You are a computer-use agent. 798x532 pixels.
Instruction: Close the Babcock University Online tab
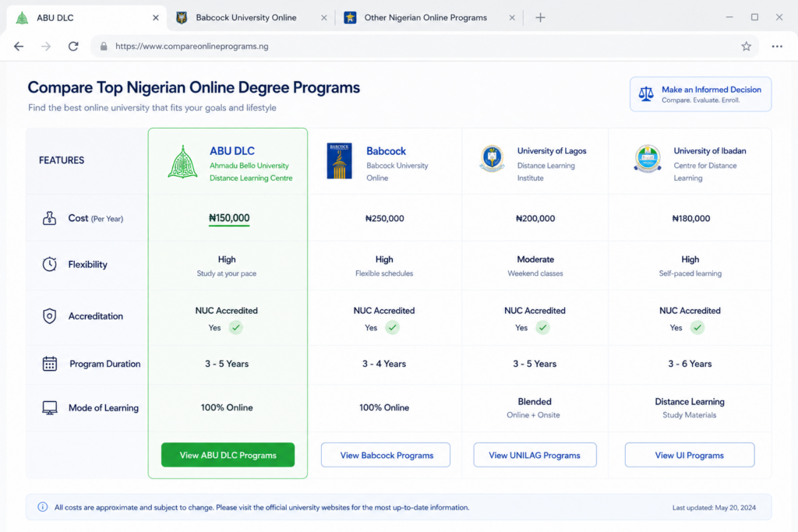pos(323,18)
